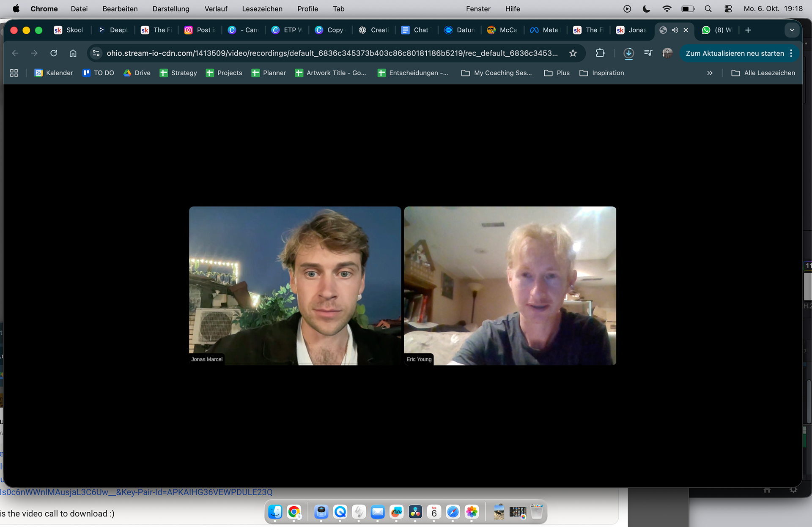The width and height of the screenshot is (812, 527).
Task: Expand Inspiration bookmark folder
Action: [602, 73]
